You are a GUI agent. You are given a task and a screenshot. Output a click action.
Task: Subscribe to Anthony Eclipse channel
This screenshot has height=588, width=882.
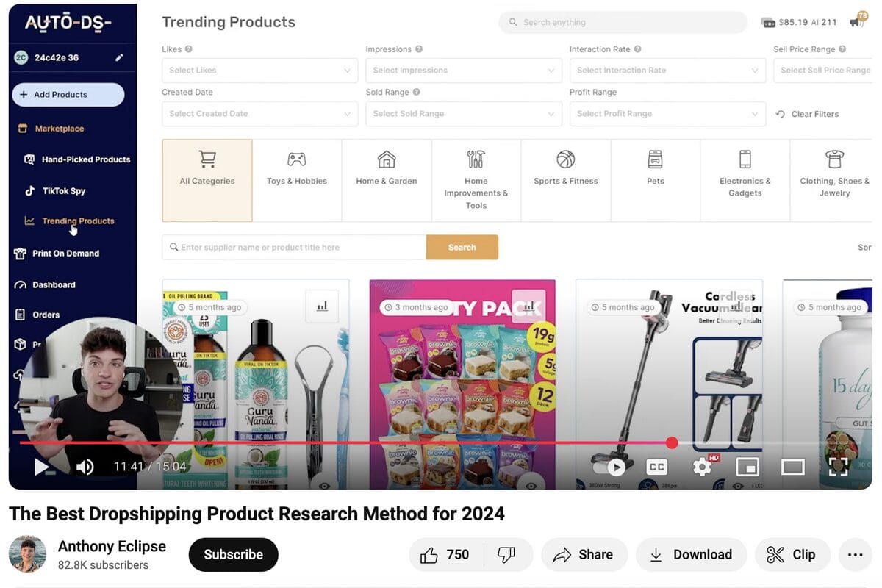click(234, 555)
